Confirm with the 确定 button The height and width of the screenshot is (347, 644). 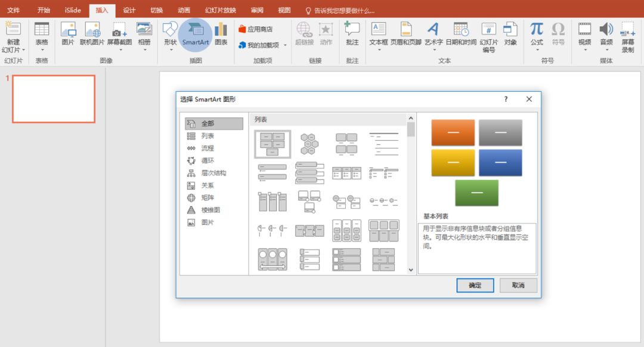(475, 286)
